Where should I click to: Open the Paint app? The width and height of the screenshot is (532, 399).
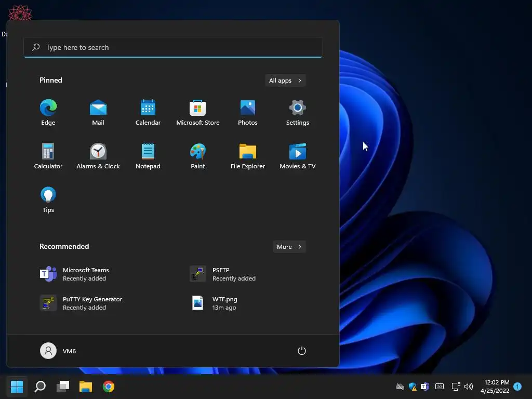coord(198,156)
